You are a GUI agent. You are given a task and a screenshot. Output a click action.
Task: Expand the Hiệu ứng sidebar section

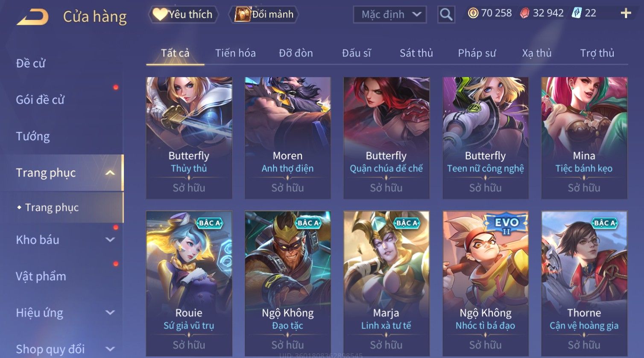(110, 313)
